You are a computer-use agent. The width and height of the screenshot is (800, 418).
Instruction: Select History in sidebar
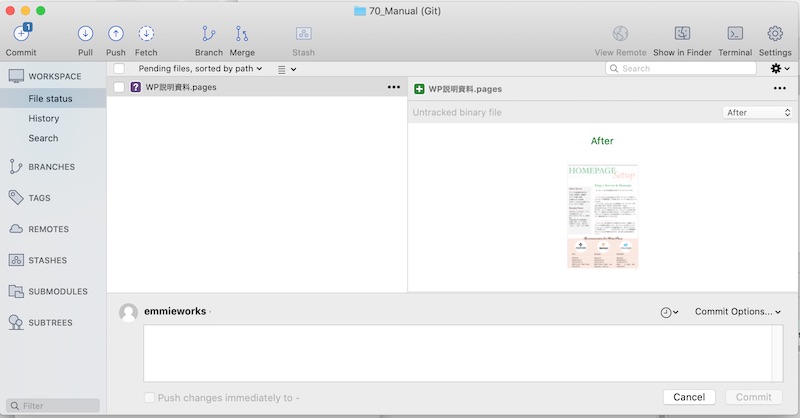coord(44,118)
